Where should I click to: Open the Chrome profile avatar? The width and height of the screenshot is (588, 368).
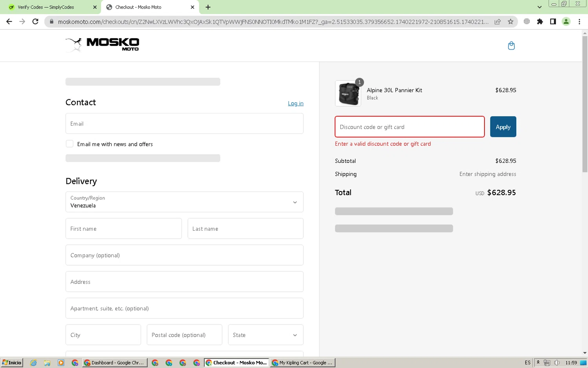[x=566, y=22]
